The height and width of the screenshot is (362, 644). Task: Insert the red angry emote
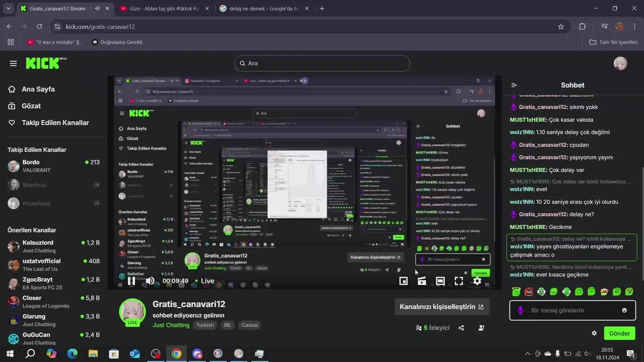pos(528,292)
